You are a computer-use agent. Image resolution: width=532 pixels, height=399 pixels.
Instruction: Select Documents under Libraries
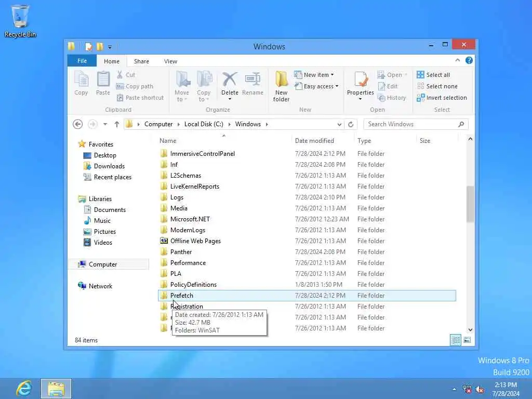coord(104,210)
